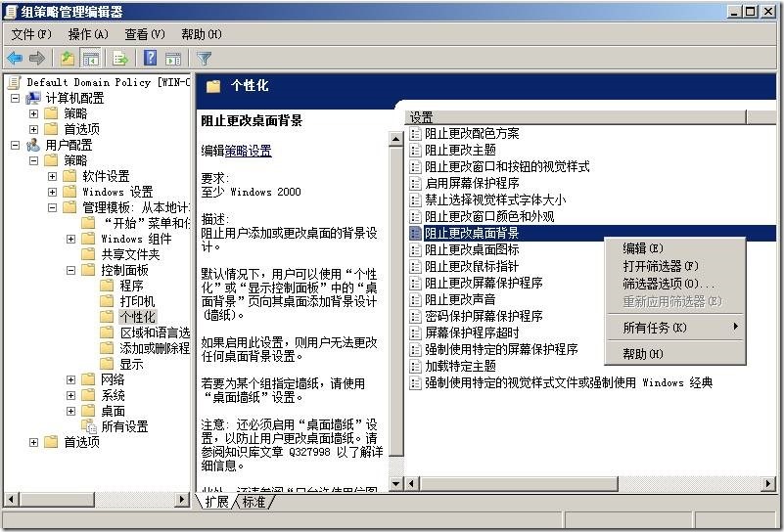Click the 设置 column header

coord(575,117)
